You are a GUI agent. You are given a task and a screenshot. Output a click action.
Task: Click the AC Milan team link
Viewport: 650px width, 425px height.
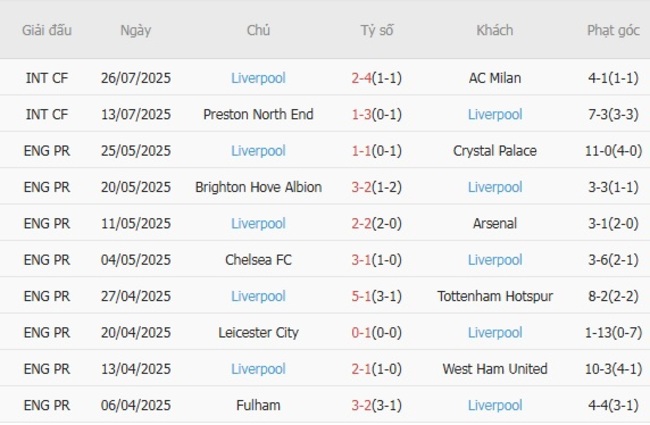(x=494, y=78)
